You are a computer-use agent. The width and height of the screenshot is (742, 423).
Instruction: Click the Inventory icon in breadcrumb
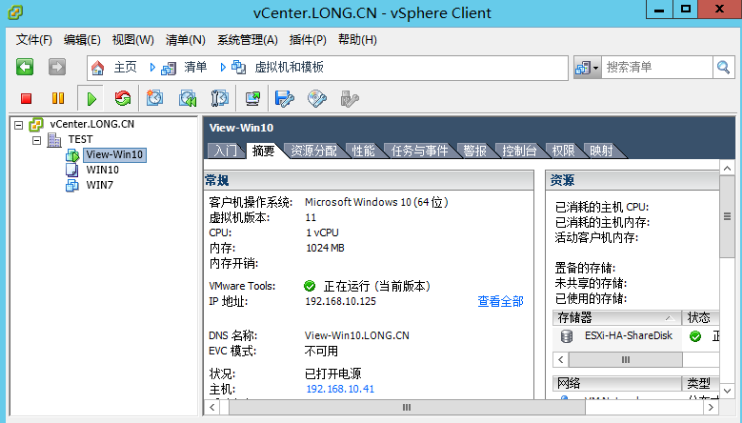(168, 68)
